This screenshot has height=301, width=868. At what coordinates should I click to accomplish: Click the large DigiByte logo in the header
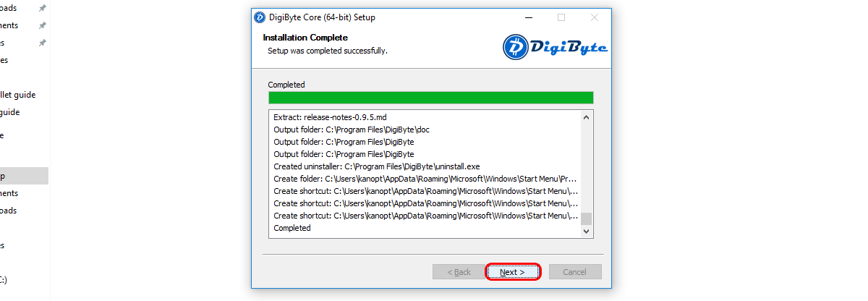click(556, 47)
